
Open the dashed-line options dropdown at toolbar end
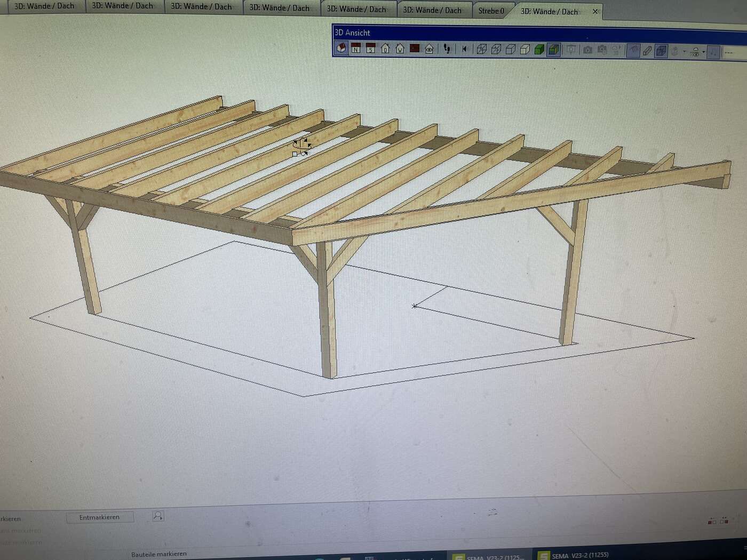pyautogui.click(x=729, y=52)
